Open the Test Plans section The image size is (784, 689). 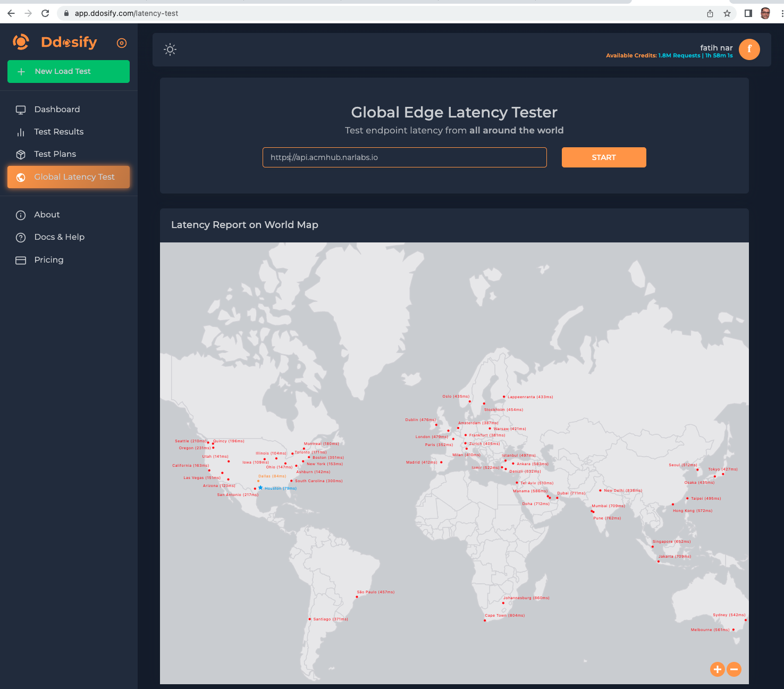click(x=55, y=154)
